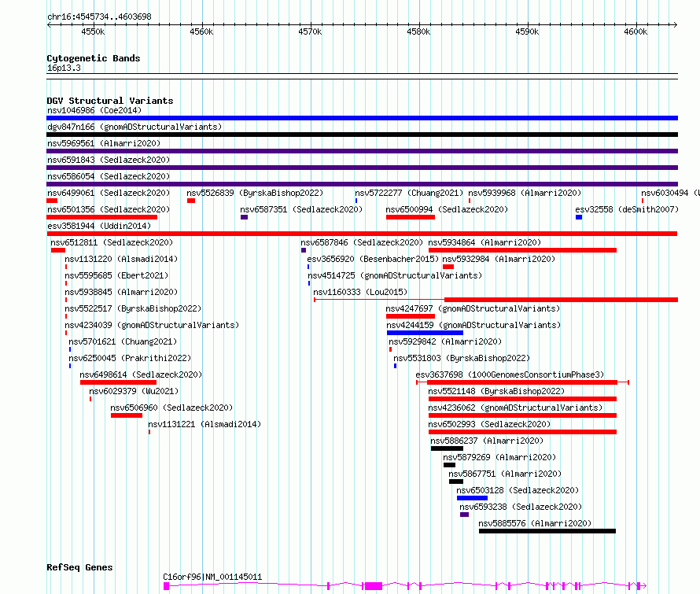Select the blue nsv4244159 variant bar

[425, 333]
